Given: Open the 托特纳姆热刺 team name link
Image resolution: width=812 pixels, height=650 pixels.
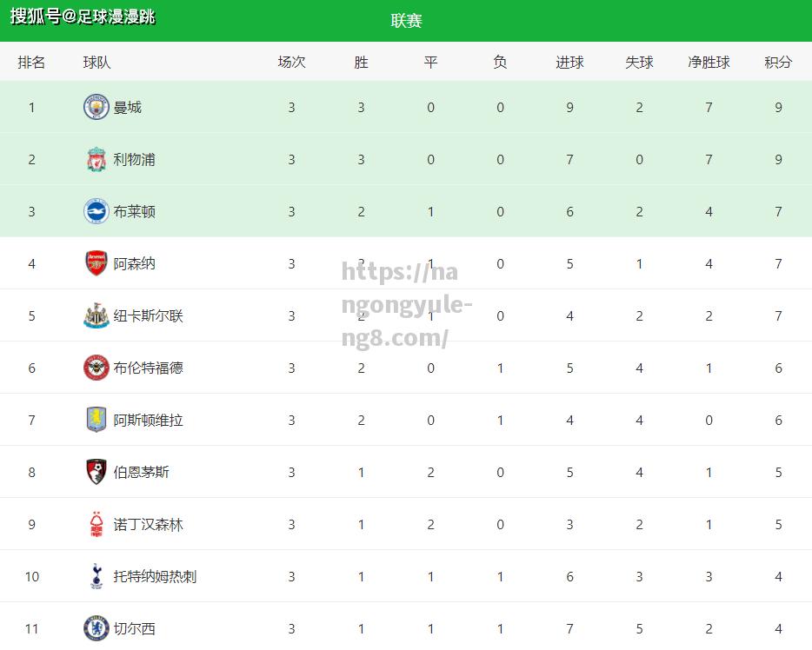Looking at the screenshot, I should (x=155, y=576).
